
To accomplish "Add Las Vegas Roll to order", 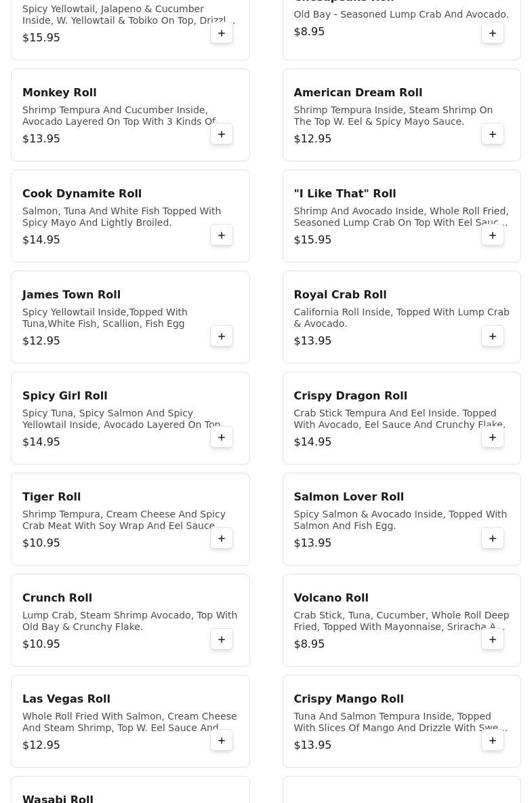I will 222,741.
